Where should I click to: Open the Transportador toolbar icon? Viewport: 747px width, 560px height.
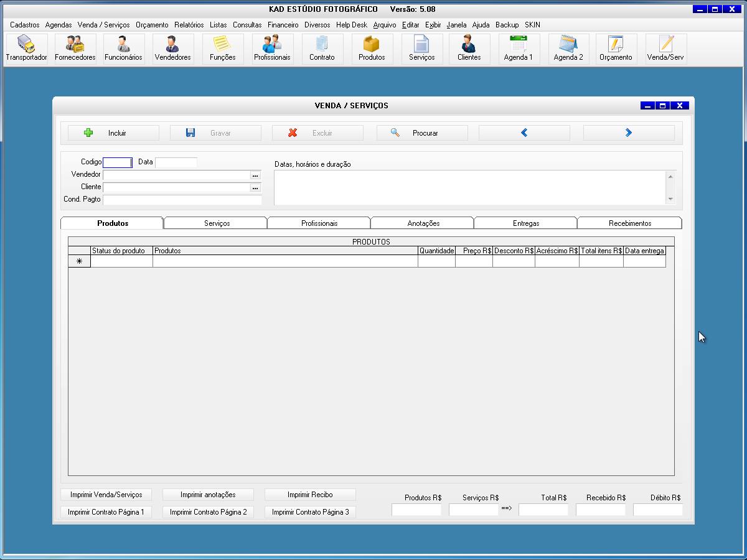[27, 49]
